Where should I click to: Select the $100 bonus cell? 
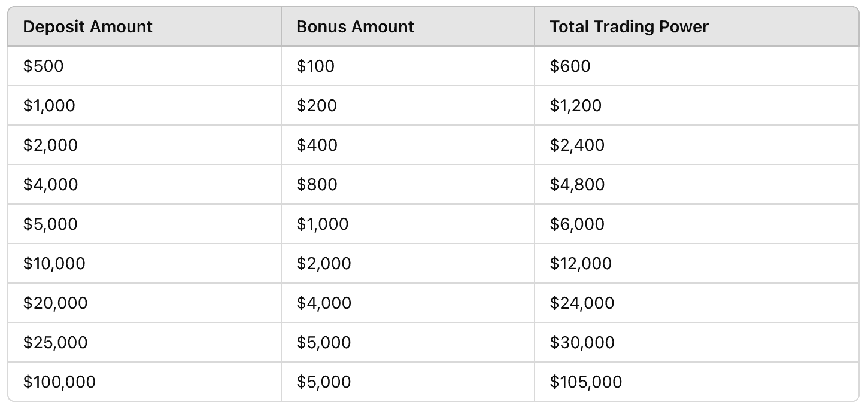click(x=315, y=66)
